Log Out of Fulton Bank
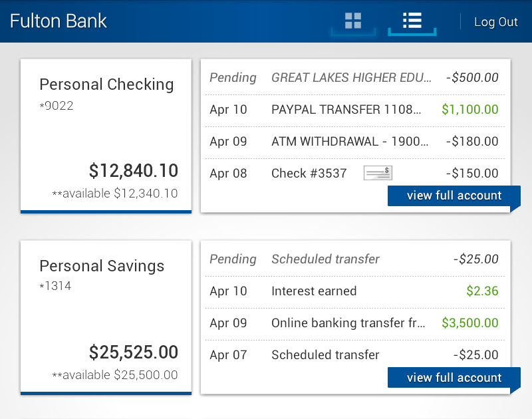 tap(495, 21)
